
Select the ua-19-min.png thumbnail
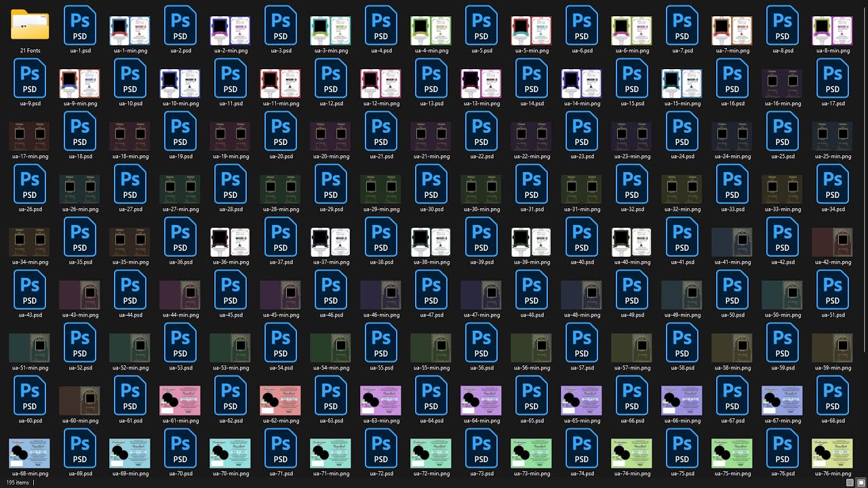tap(231, 137)
